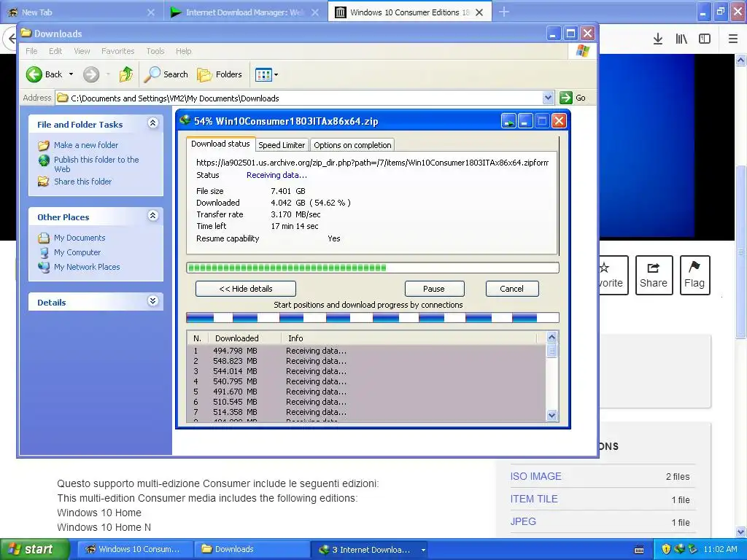Open My Network Places
Viewport: 747px width, 560px height.
(x=87, y=267)
